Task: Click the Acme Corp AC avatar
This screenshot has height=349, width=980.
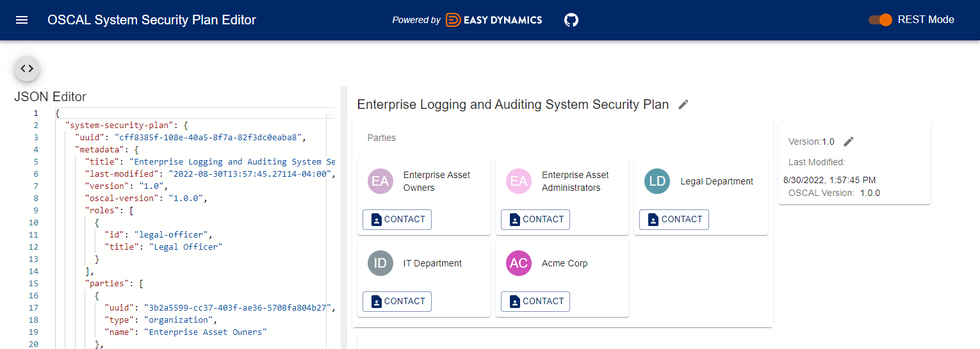Action: [519, 263]
